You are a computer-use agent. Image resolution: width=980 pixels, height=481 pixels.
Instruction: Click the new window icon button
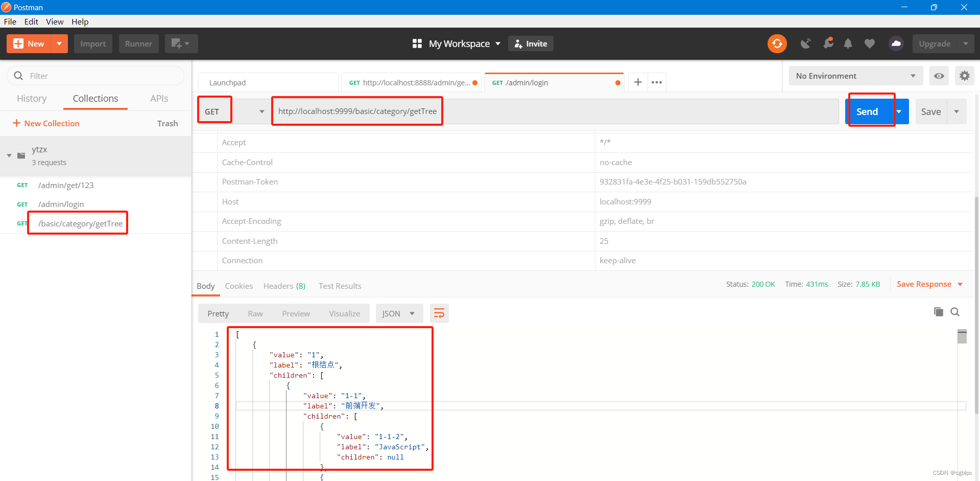181,44
